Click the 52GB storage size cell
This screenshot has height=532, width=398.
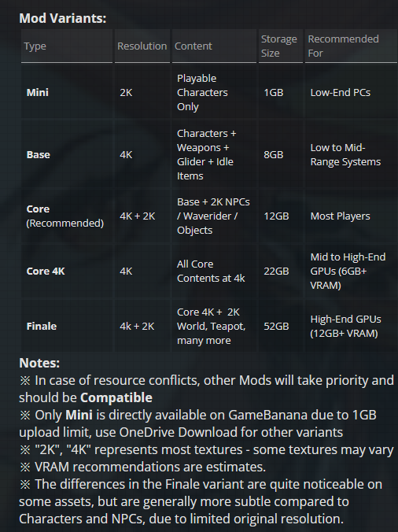(276, 326)
